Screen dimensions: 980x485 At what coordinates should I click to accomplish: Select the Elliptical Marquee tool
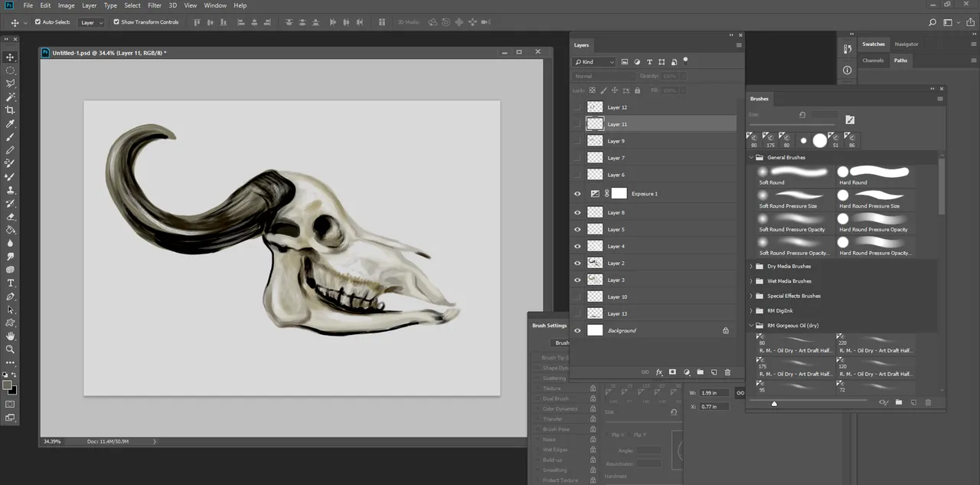(x=11, y=70)
